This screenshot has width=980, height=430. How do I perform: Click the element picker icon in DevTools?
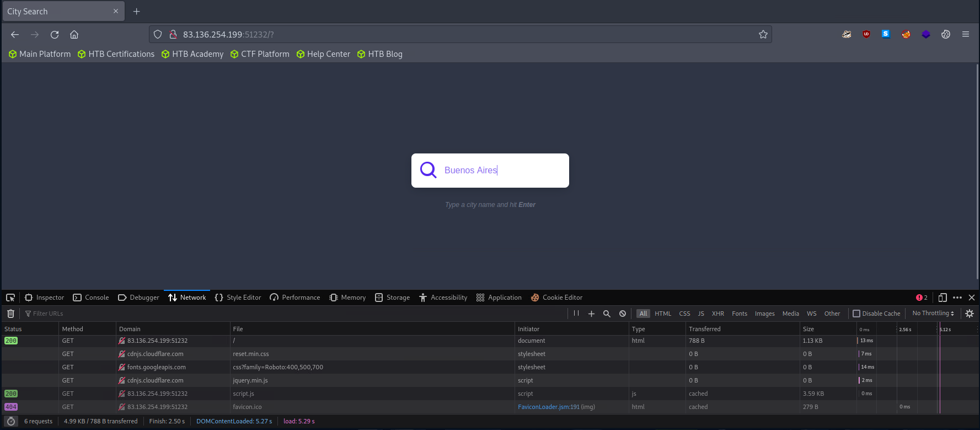[10, 298]
